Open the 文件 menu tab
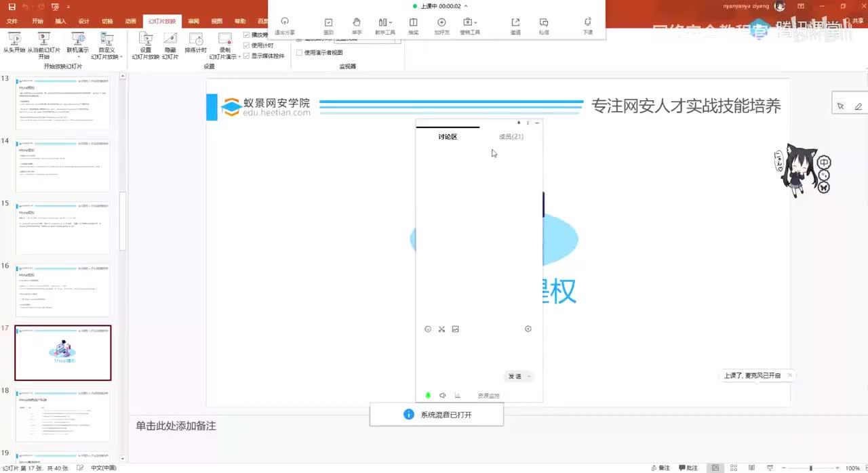Screen dimensions: 868x473 (x=12, y=21)
